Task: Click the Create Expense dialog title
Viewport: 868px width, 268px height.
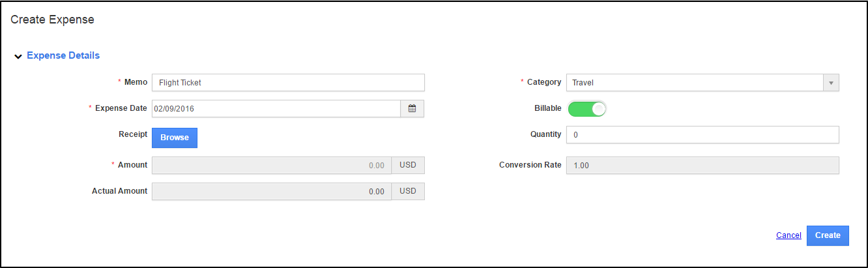Action: tap(53, 20)
